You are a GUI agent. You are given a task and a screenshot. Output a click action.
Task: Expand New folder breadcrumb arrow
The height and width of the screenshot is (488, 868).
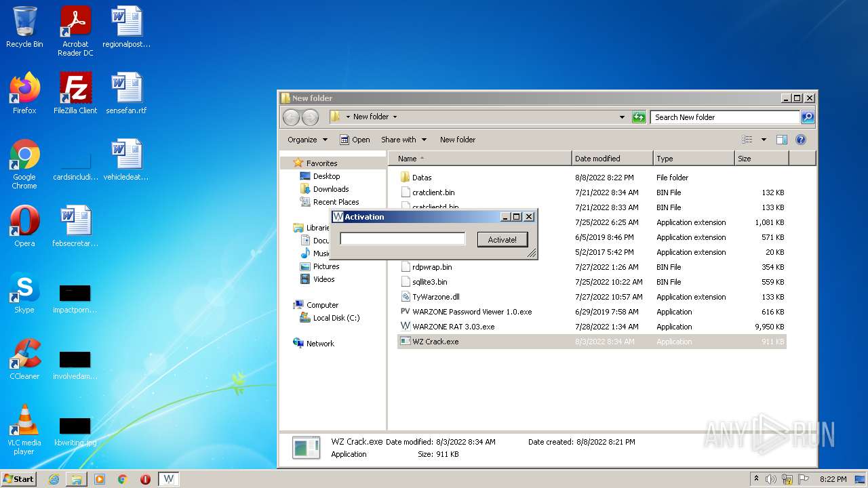(x=395, y=117)
